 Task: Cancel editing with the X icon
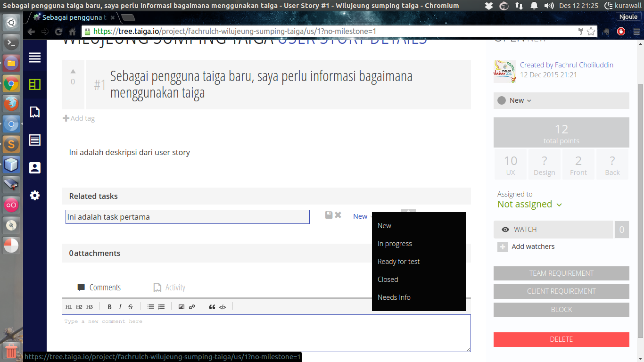[338, 214]
